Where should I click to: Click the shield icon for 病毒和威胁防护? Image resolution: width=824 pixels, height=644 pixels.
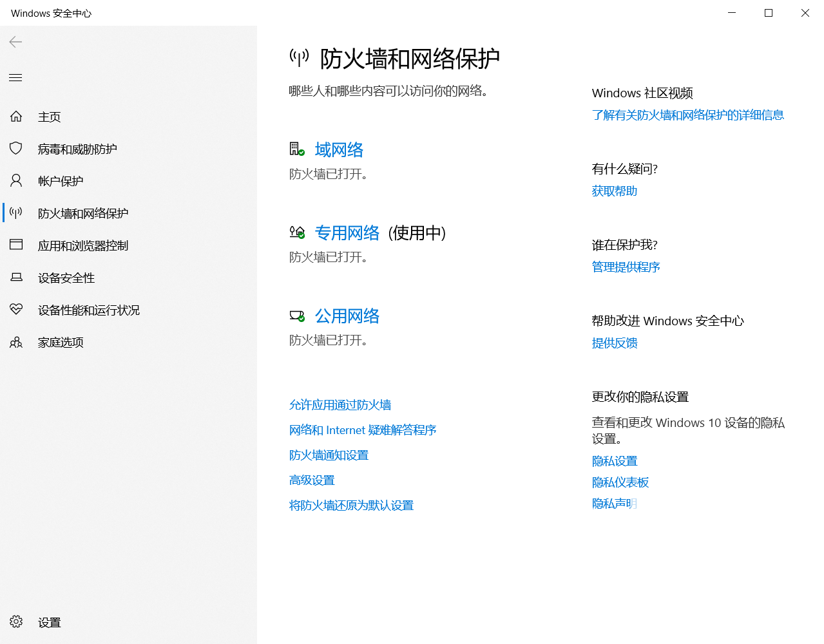click(x=16, y=149)
